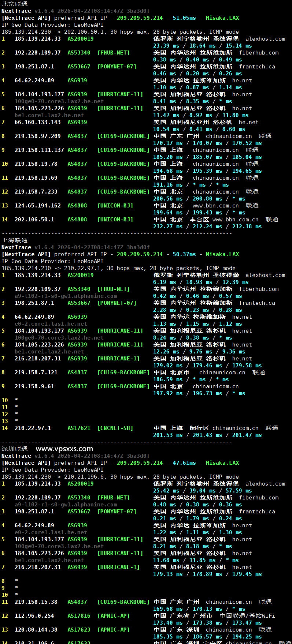Click hop IP address 124.65.194.162
The height and width of the screenshot is (644, 292).
tap(38, 205)
